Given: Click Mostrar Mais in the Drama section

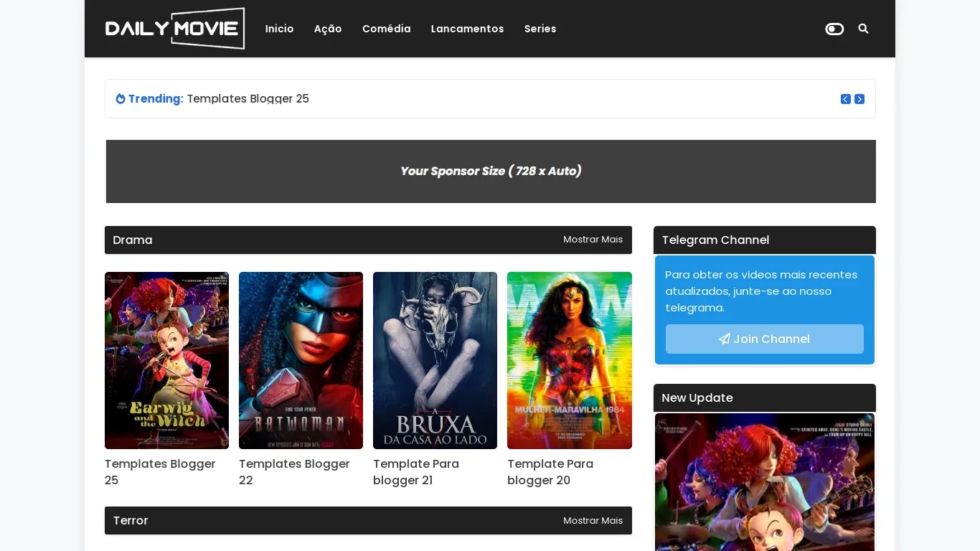Looking at the screenshot, I should click(x=593, y=240).
